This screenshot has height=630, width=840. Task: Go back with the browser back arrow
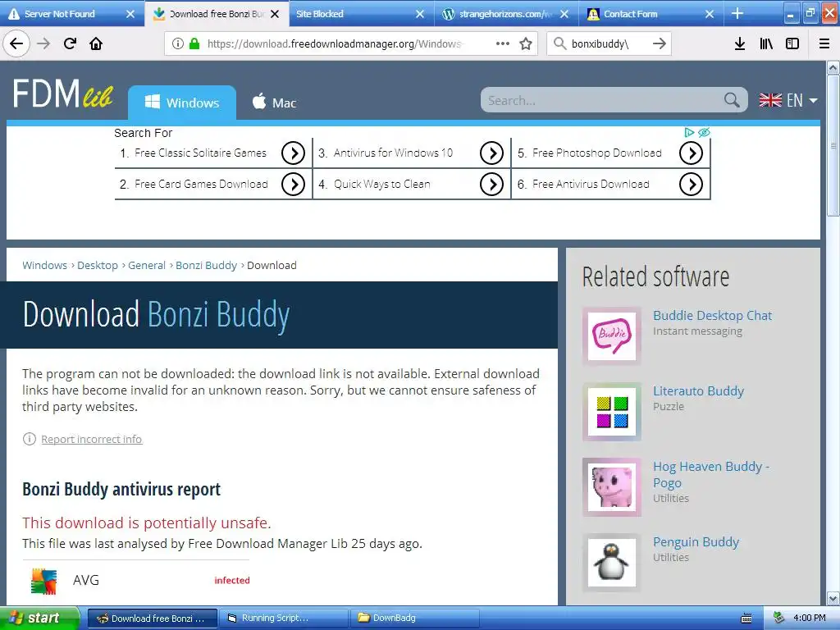[16, 43]
